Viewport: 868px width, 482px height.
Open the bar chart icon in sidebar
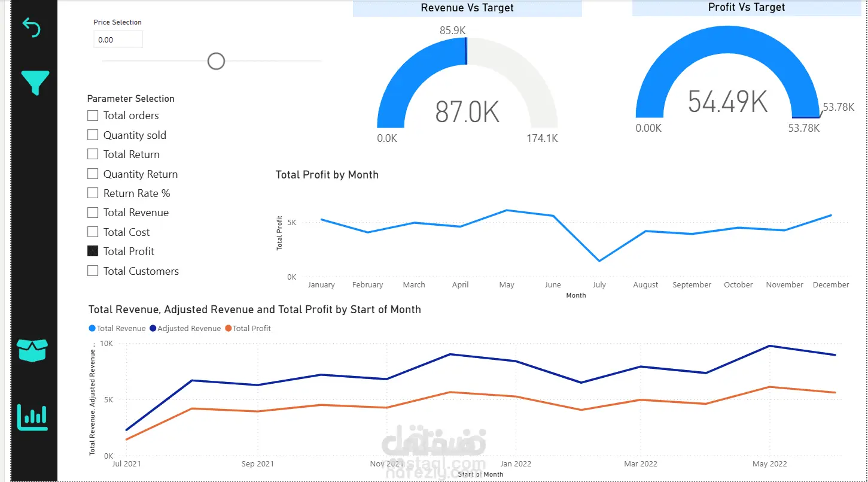coord(32,417)
